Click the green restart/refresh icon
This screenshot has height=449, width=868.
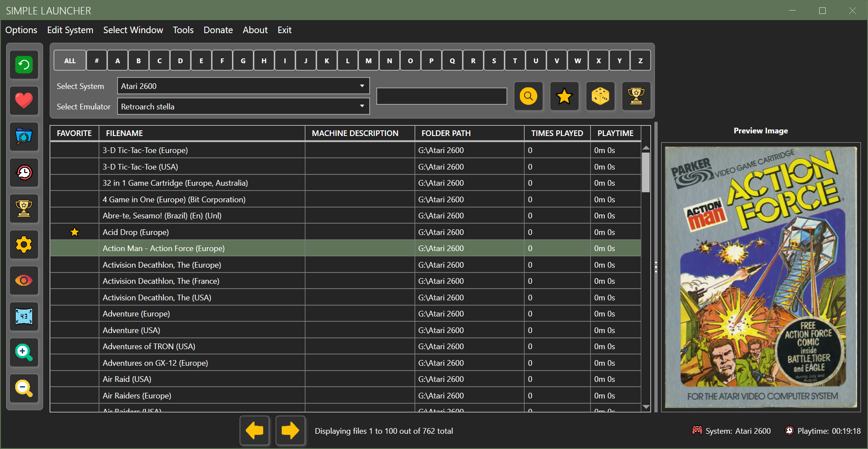click(24, 65)
